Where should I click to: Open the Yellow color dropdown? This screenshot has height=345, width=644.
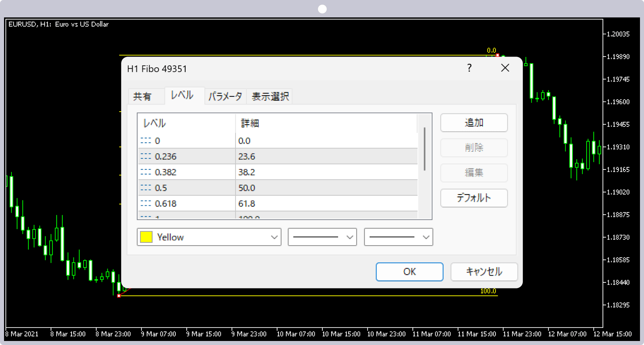(209, 237)
